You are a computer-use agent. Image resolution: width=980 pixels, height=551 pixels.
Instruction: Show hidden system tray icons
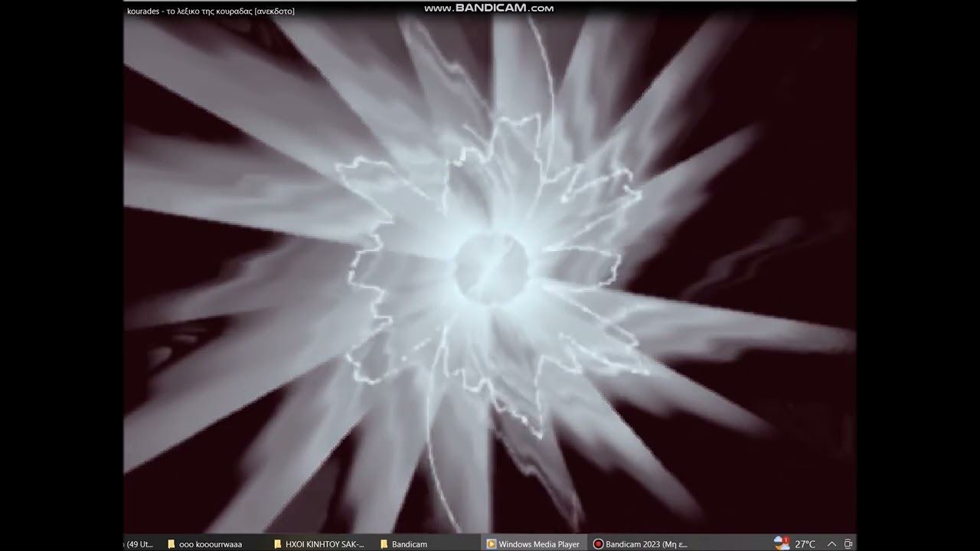(831, 544)
